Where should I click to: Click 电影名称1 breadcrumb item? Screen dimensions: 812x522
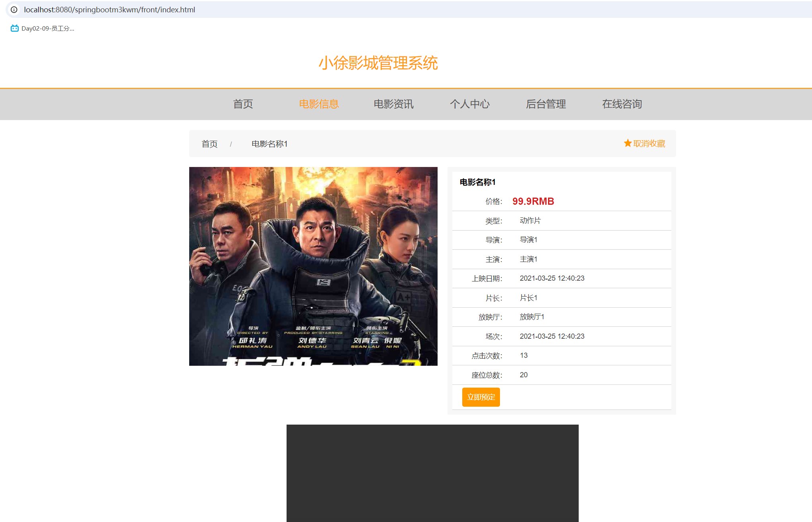click(269, 144)
